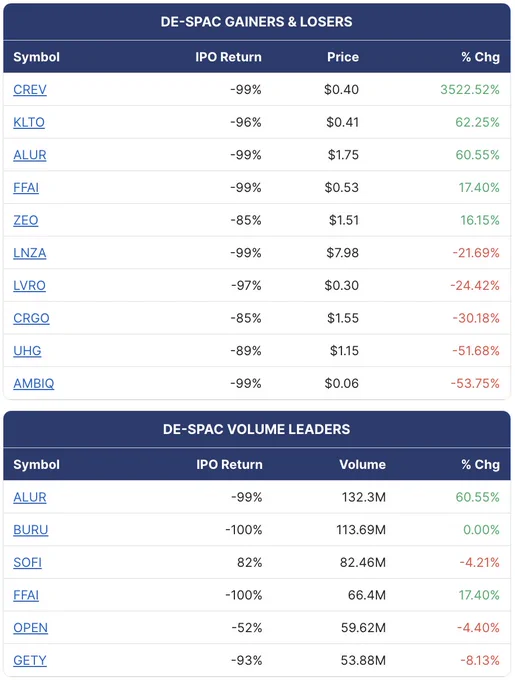
Task: Open the CRGO ticker link
Action: [31, 318]
